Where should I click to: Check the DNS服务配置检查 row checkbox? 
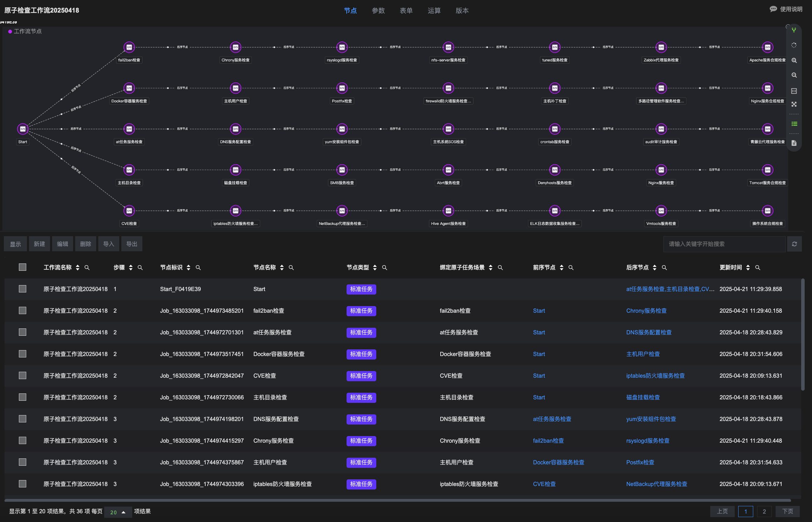[x=22, y=419]
